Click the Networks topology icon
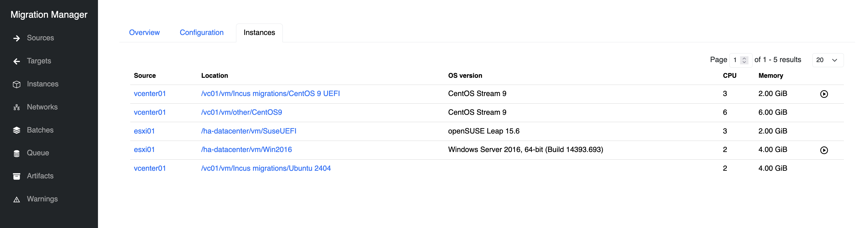Image resolution: width=868 pixels, height=228 pixels. point(16,107)
